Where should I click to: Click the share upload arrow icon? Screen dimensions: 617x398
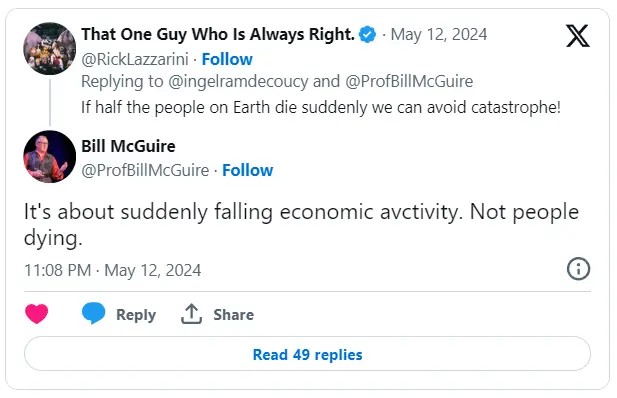point(191,314)
